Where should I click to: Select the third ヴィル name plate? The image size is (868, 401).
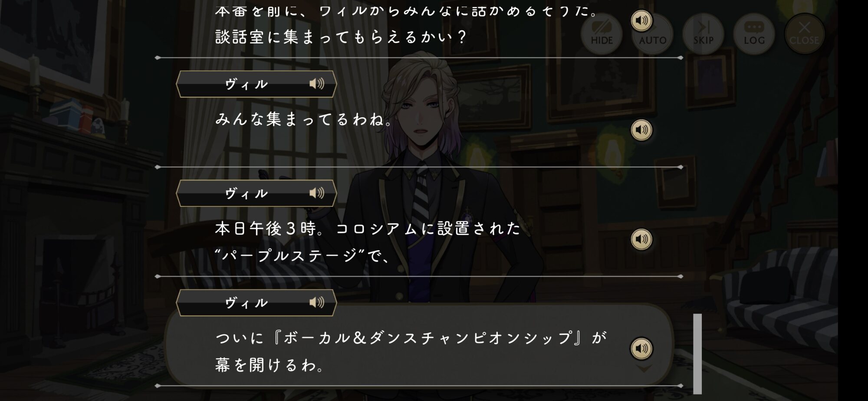[x=256, y=302]
